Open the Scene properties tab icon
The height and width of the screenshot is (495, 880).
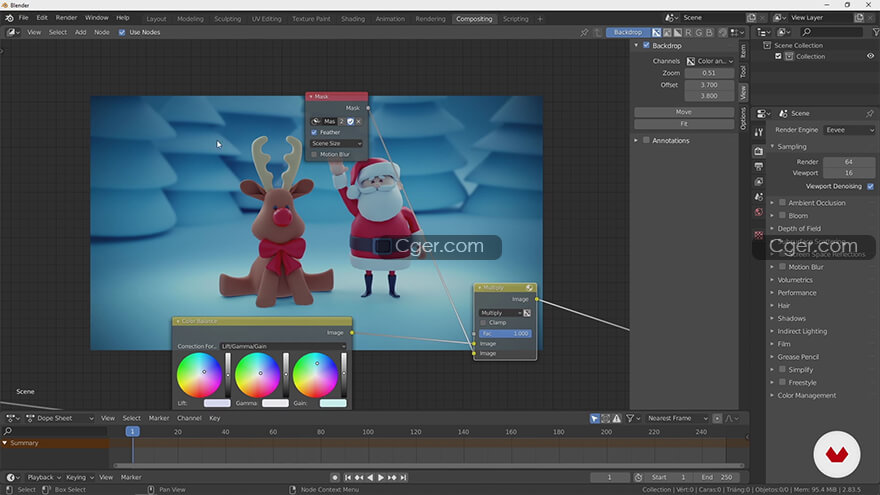[x=759, y=197]
